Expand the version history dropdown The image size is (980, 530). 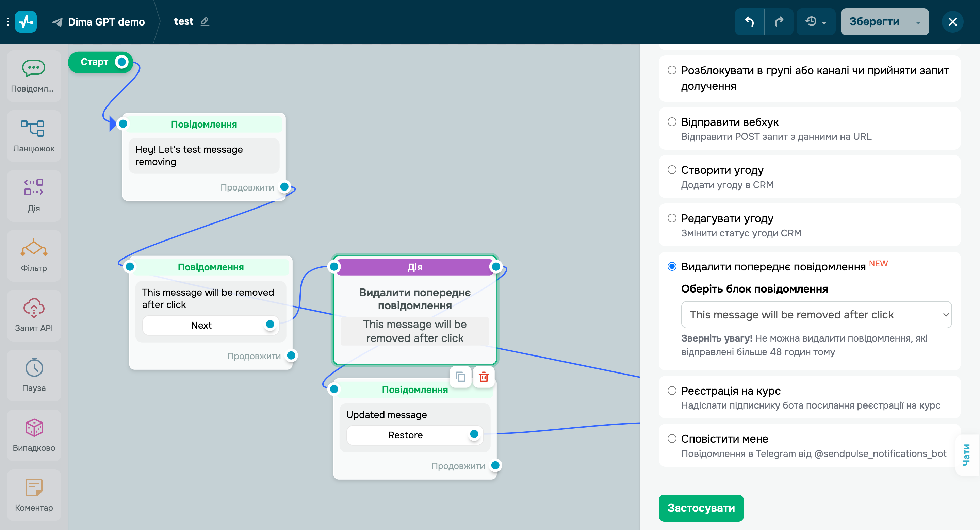click(x=816, y=22)
